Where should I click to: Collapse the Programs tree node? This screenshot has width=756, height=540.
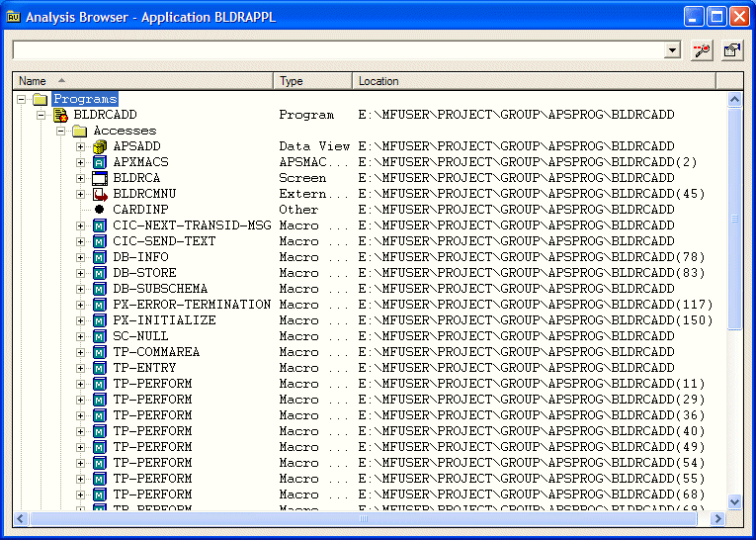point(22,99)
